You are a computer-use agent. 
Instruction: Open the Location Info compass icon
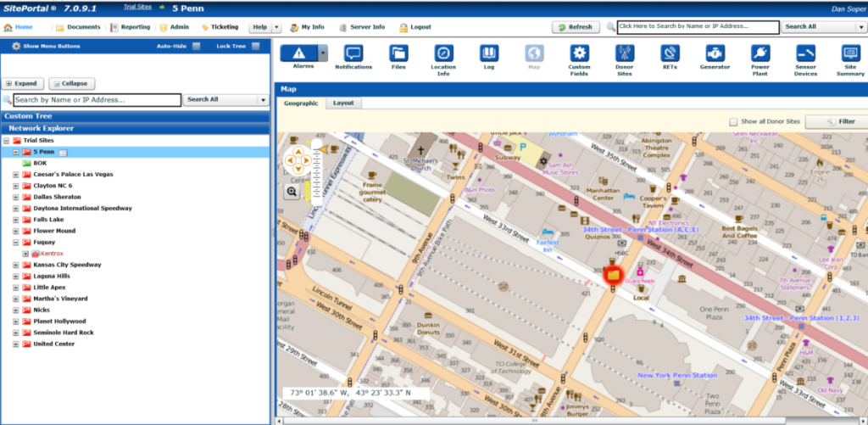(444, 53)
